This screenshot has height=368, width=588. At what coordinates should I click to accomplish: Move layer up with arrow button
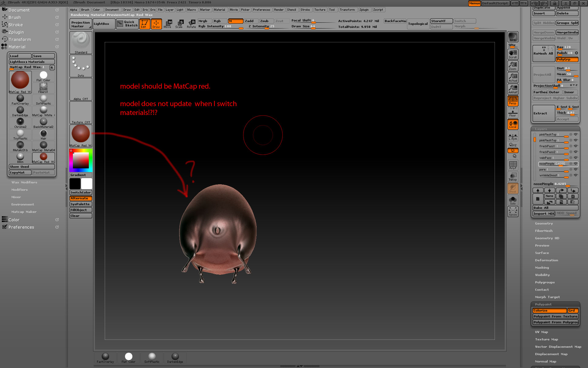coord(538,190)
